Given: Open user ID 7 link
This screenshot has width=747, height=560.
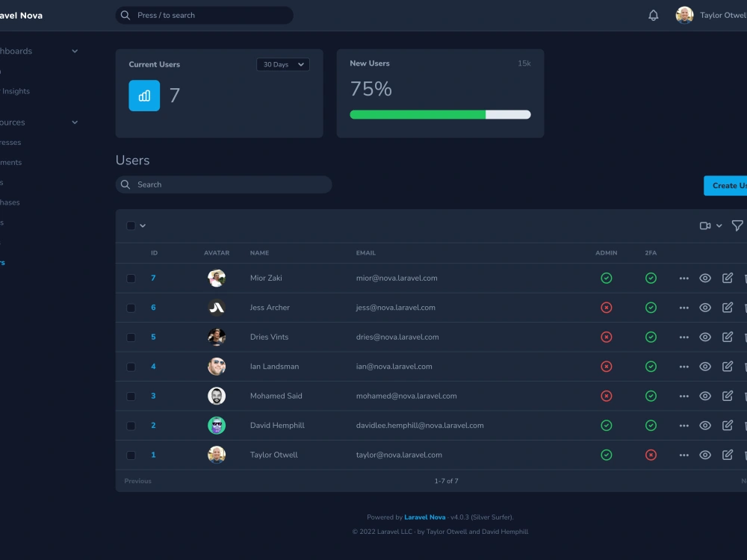Looking at the screenshot, I should click(153, 278).
